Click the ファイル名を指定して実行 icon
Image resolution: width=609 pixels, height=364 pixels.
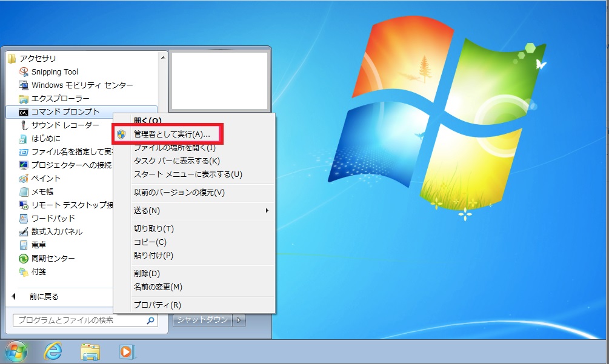[x=24, y=152]
